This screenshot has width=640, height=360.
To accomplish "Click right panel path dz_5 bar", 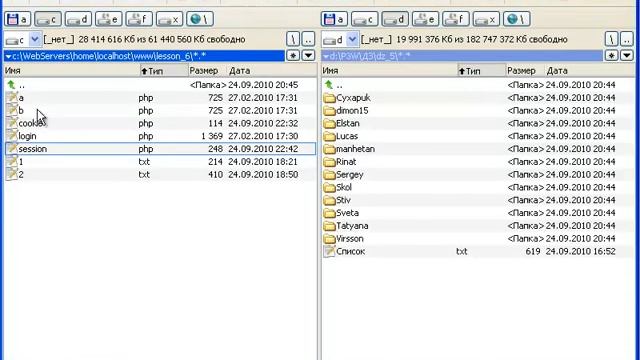I will [x=462, y=56].
